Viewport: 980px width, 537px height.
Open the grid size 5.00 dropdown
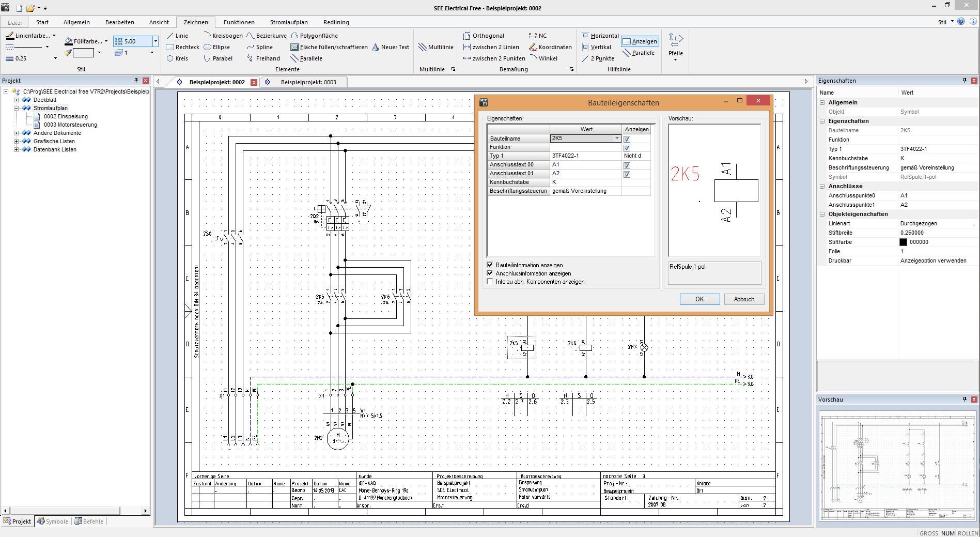(155, 41)
